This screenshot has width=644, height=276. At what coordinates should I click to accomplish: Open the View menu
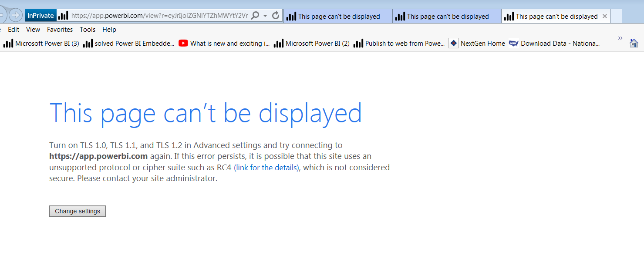[x=33, y=30]
